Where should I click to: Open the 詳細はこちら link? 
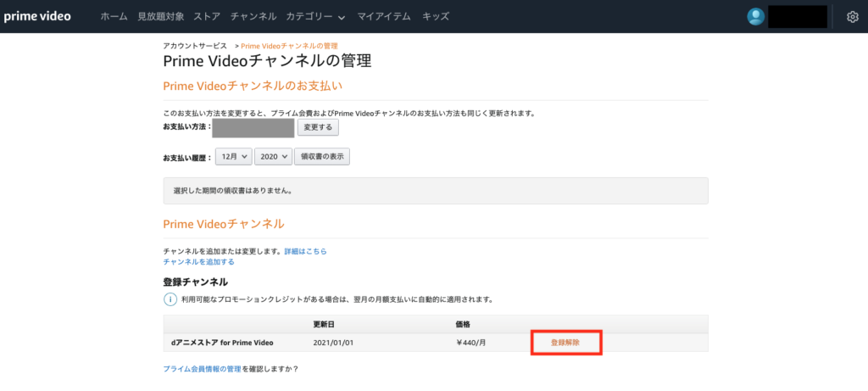click(x=305, y=251)
